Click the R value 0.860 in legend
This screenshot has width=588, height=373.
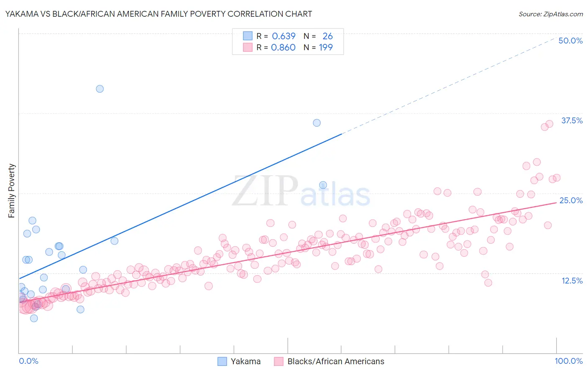coord(283,47)
